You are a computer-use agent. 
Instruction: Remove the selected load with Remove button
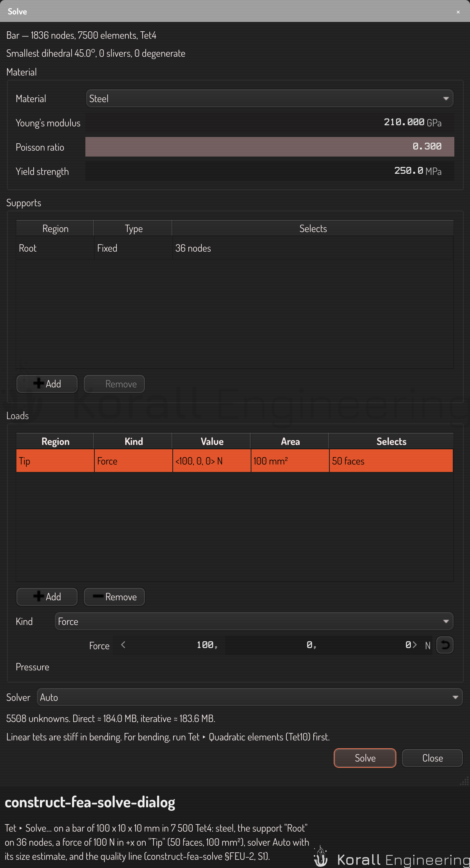click(114, 597)
